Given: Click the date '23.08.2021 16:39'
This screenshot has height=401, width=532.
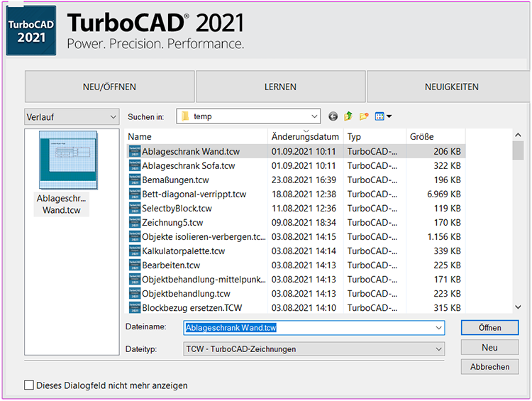Looking at the screenshot, I should (304, 180).
